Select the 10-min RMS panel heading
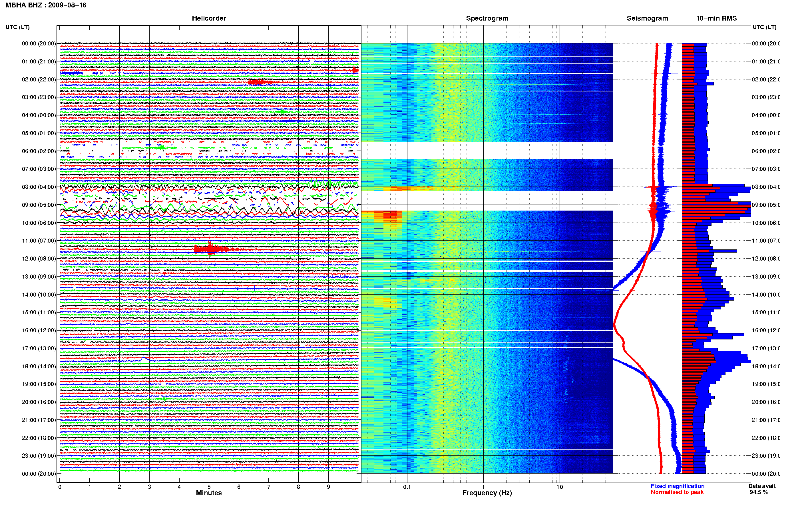Viewport: 812px width, 508px height. [x=716, y=18]
